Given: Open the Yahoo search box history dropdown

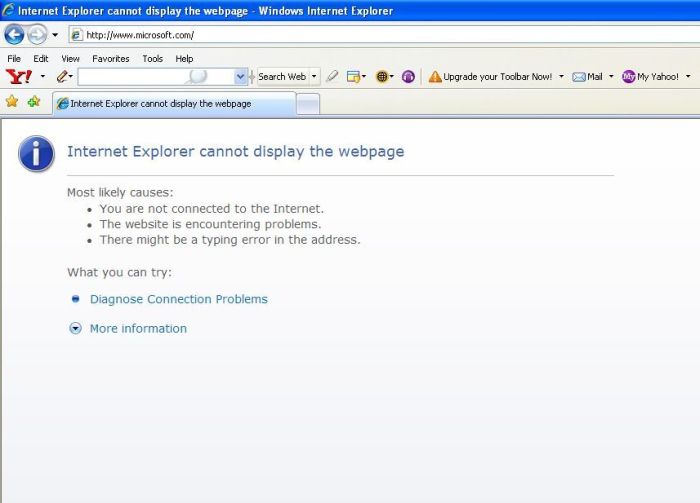Looking at the screenshot, I should (240, 76).
